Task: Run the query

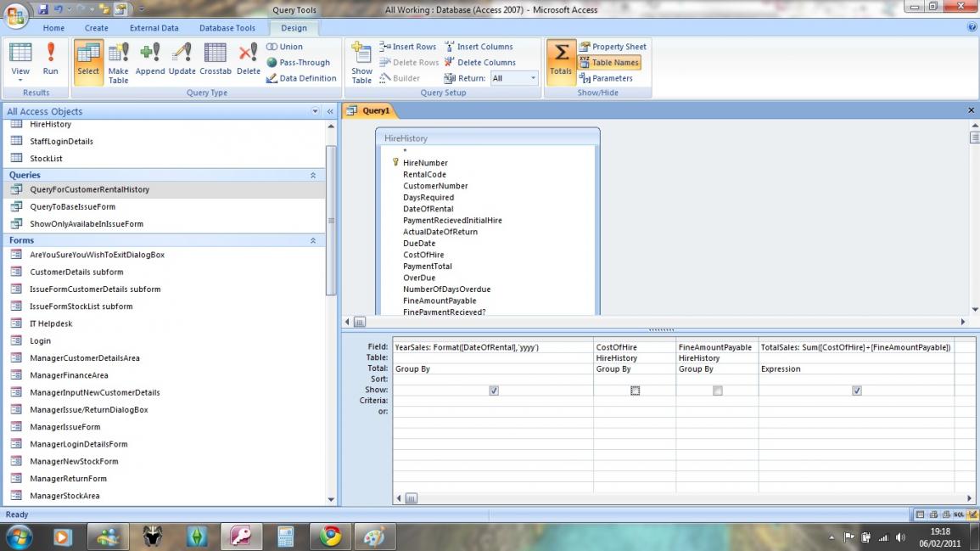Action: [x=51, y=59]
